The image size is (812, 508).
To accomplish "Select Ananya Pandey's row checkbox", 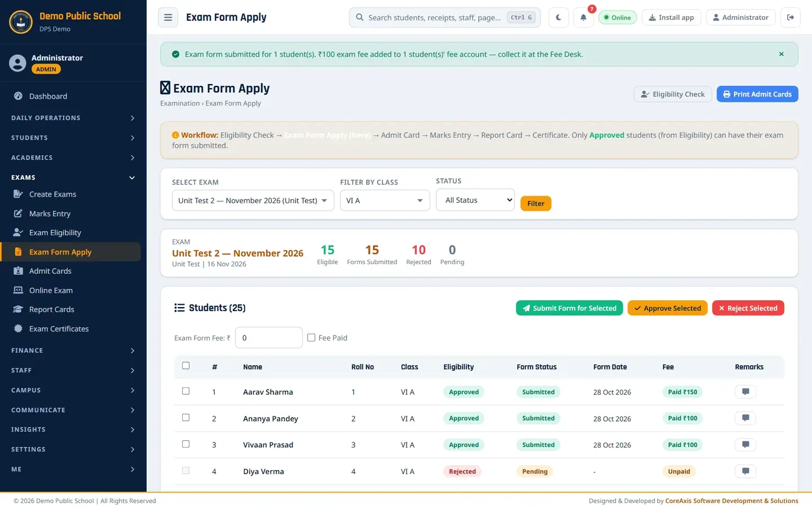I will click(186, 418).
